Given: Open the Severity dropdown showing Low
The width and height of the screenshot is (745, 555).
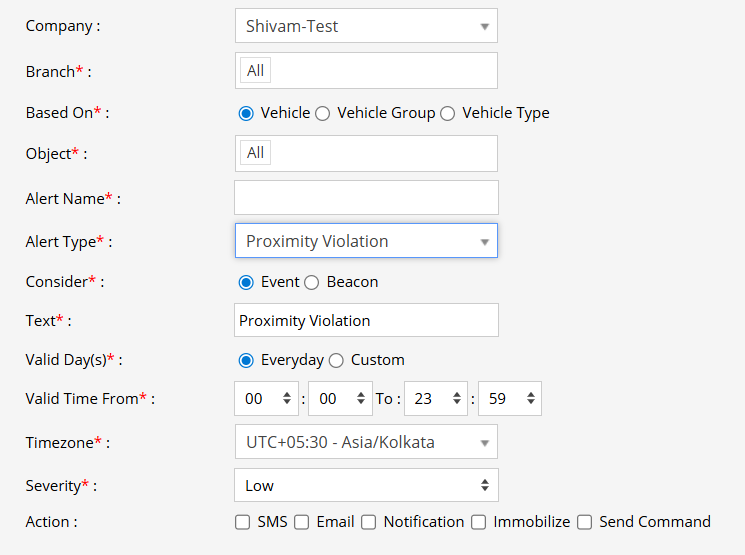Looking at the screenshot, I should click(x=365, y=485).
